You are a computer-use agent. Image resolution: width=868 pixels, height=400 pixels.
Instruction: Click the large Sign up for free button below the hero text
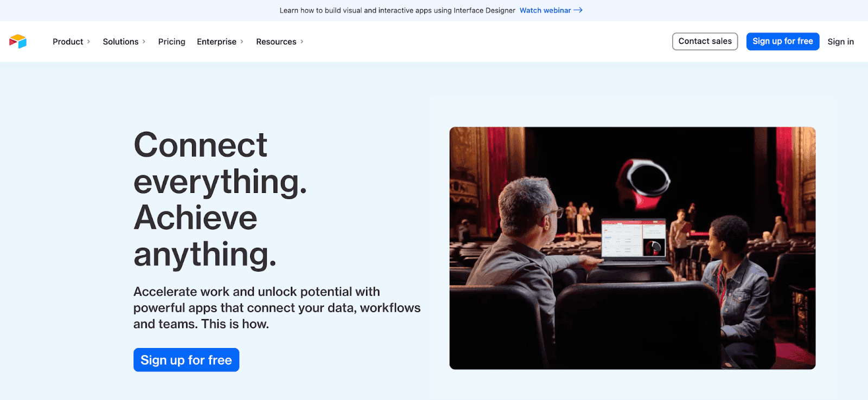pyautogui.click(x=186, y=360)
